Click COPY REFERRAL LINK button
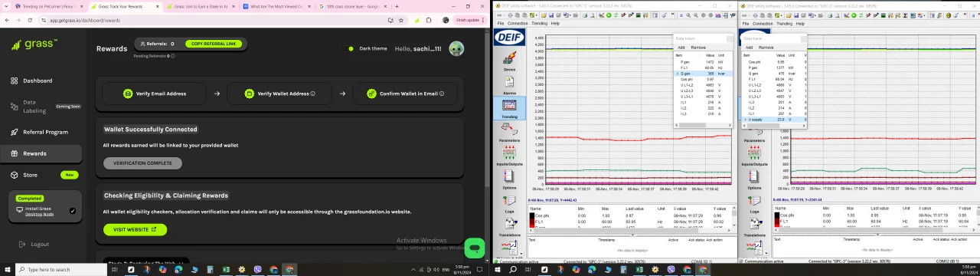The height and width of the screenshot is (276, 980). pos(214,44)
